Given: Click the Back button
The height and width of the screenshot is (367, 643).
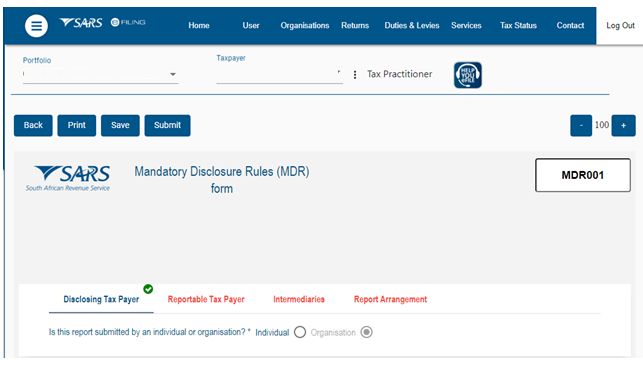Looking at the screenshot, I should point(33,125).
